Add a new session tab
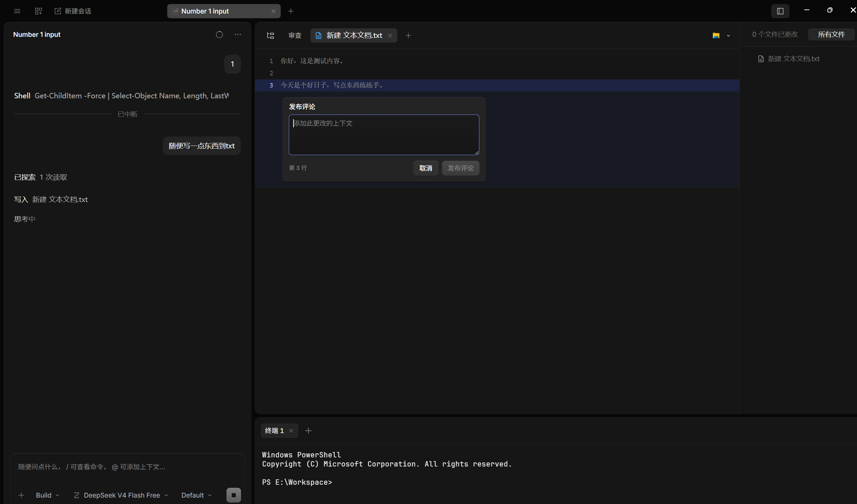This screenshot has height=504, width=857. pyautogui.click(x=291, y=11)
